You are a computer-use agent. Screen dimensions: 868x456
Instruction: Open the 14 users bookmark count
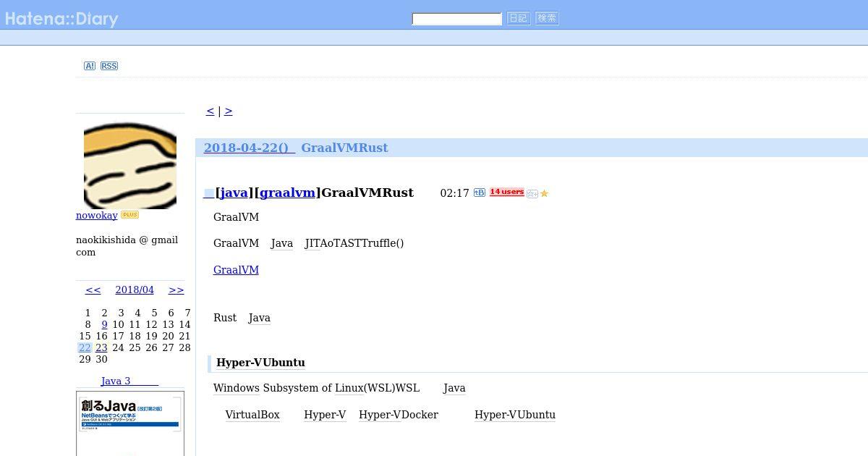(506, 192)
